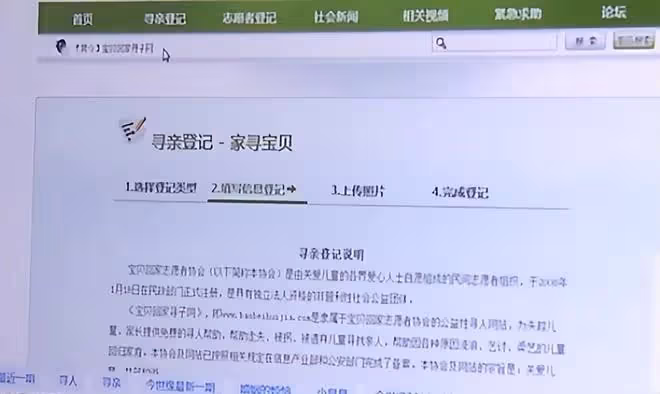Focus the site search input field

494,43
